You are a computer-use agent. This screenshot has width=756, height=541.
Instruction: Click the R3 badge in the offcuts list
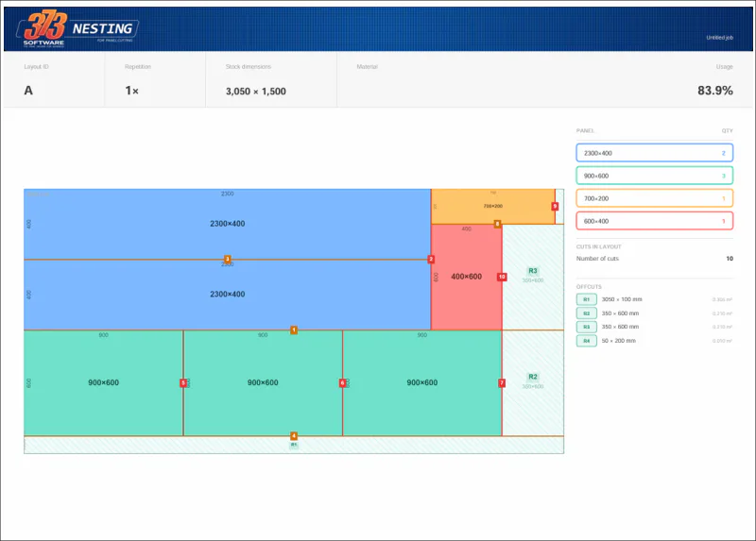pyautogui.click(x=586, y=327)
